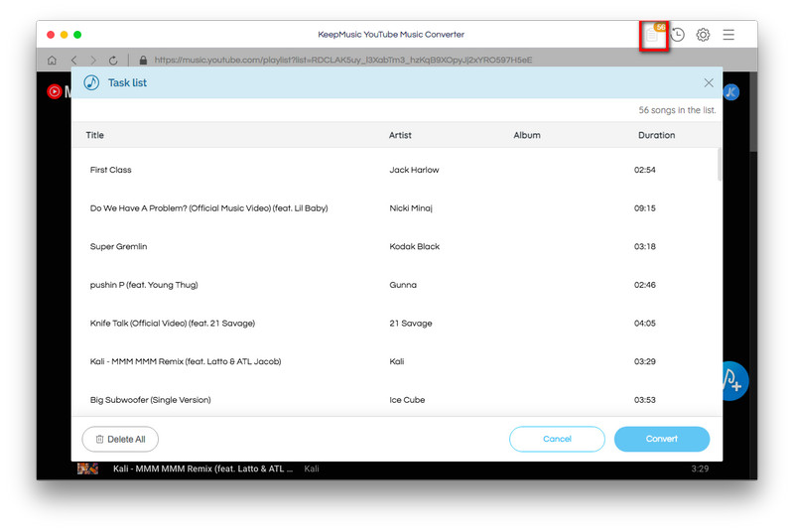
Task: Click the 09:15 duration value
Action: (x=644, y=208)
